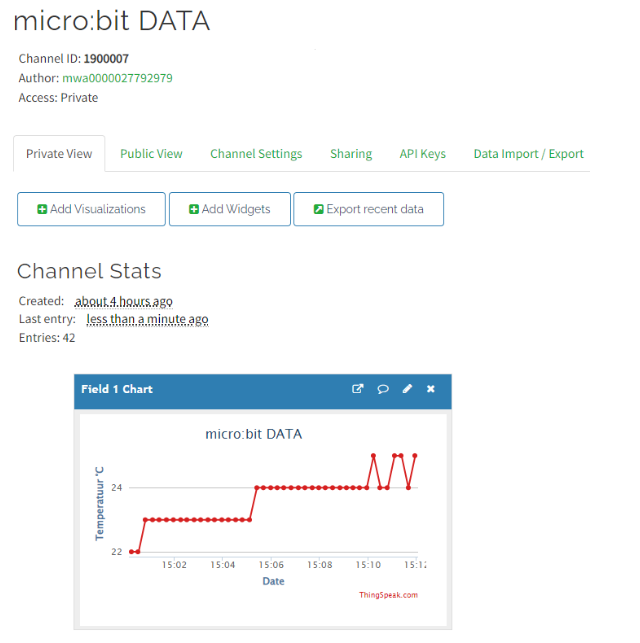Click the 15:10 x-axis tick label
This screenshot has height=643, width=640.
368,565
